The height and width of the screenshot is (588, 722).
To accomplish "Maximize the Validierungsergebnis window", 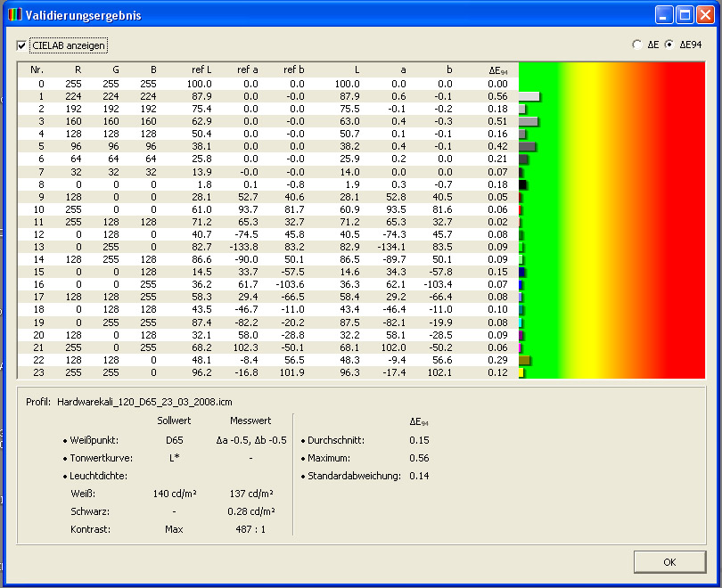I will [x=685, y=15].
